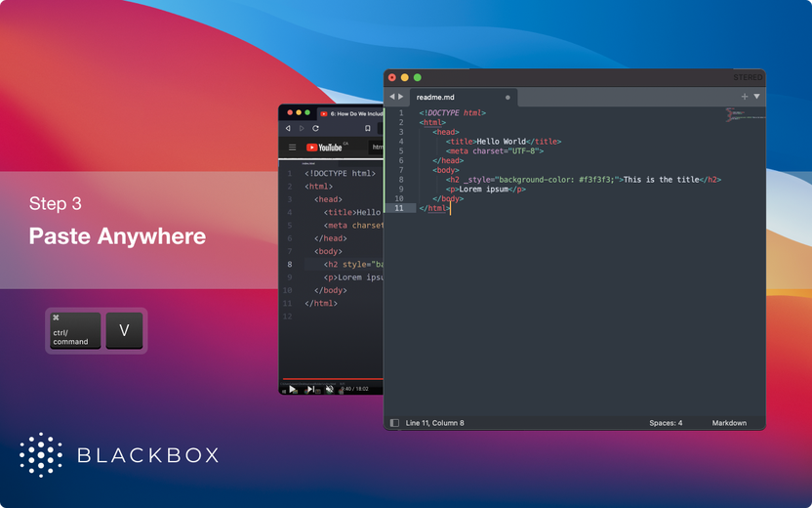812x508 pixels.
Task: Open the Spaces: 4 indentation menu
Action: (x=666, y=423)
